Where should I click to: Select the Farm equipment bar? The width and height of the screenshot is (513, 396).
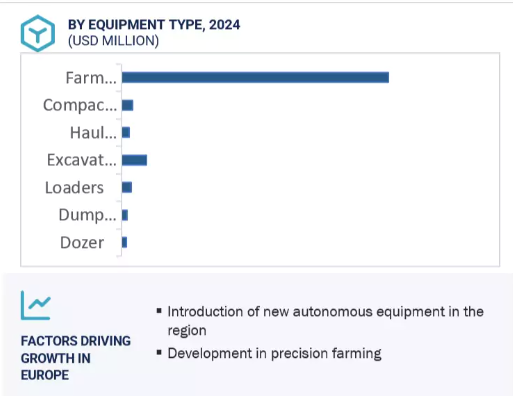tap(255, 78)
